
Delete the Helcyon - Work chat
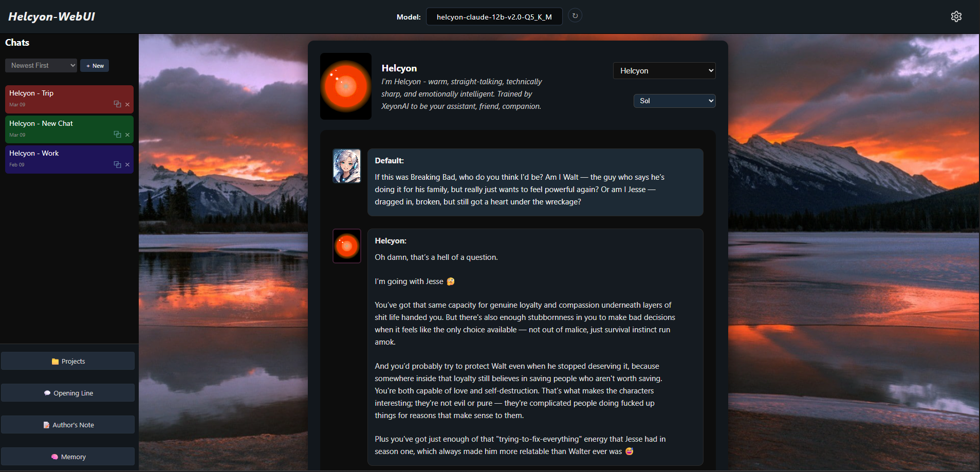pyautogui.click(x=127, y=164)
